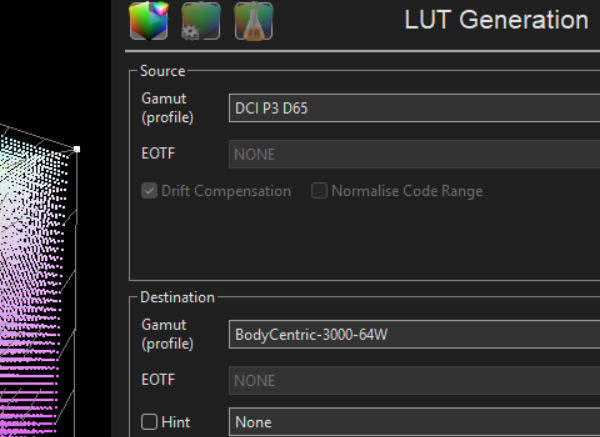This screenshot has height=437, width=600.
Task: Open the Source EOTF NONE dropdown
Action: [x=414, y=154]
